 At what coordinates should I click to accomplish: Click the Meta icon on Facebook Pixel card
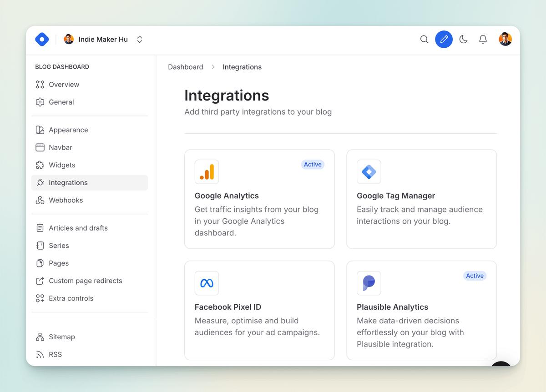click(x=207, y=283)
